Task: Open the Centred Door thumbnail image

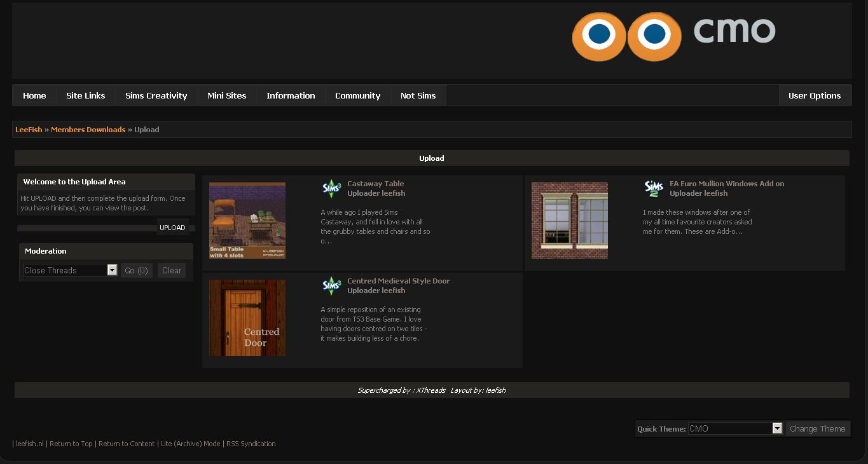Action: [247, 318]
